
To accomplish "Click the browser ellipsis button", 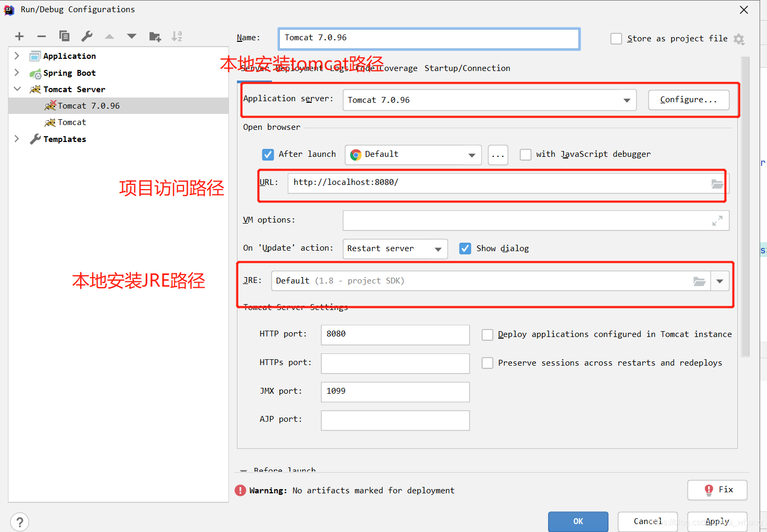I will pos(498,155).
